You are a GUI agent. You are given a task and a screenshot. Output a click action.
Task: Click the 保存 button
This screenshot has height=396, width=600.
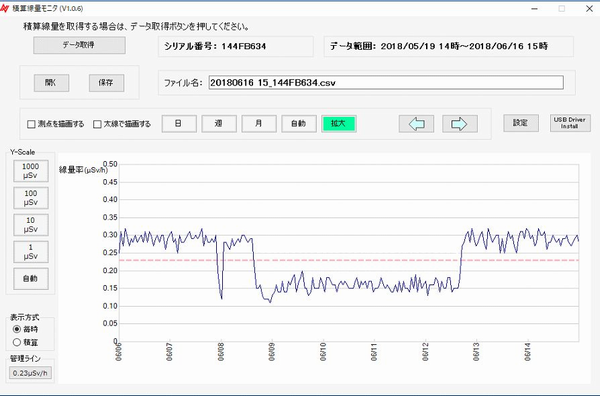tap(106, 83)
